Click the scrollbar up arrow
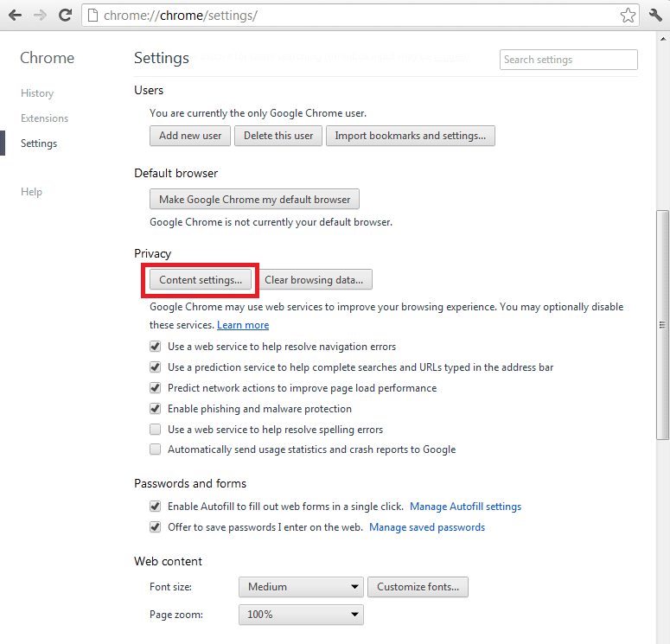 click(663, 39)
